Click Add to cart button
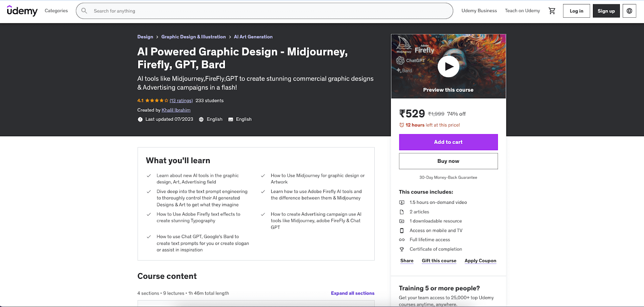 448,142
